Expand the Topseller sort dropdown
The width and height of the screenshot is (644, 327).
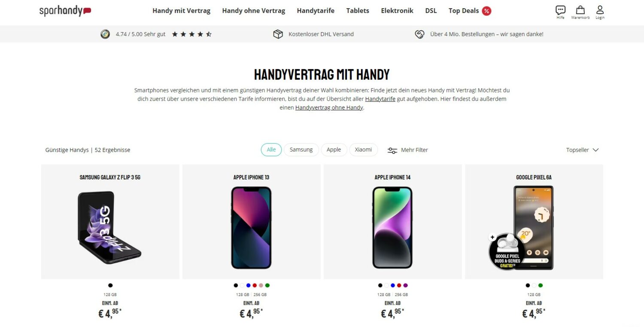pyautogui.click(x=582, y=150)
